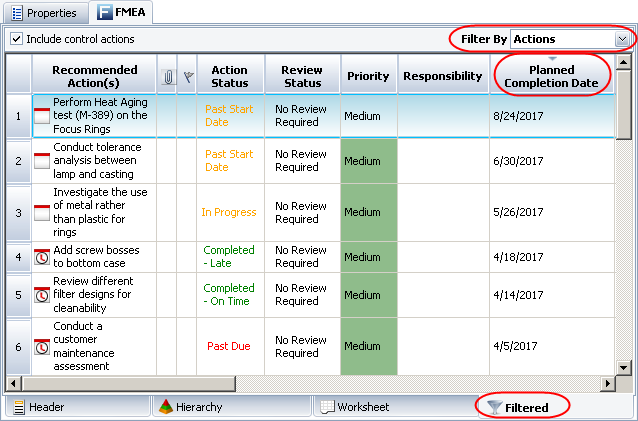Click clock icon for customer maintenance assessment
This screenshot has height=421, width=638.
click(42, 347)
